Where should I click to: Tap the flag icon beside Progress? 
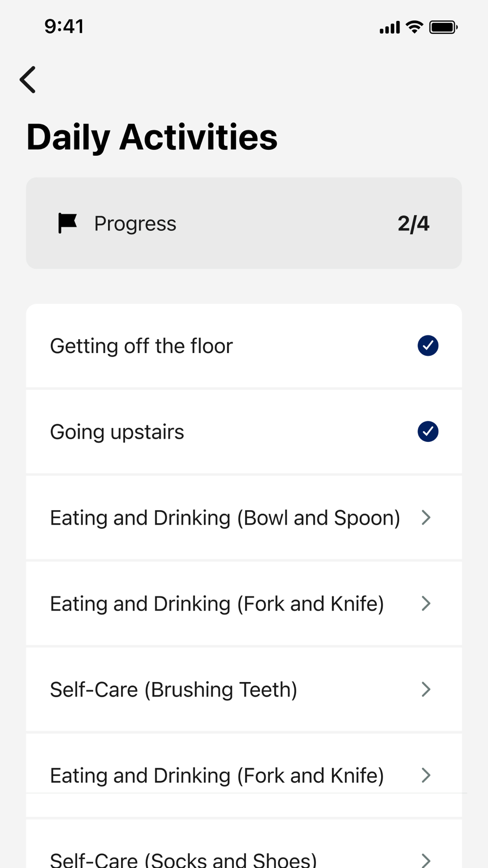coord(67,223)
